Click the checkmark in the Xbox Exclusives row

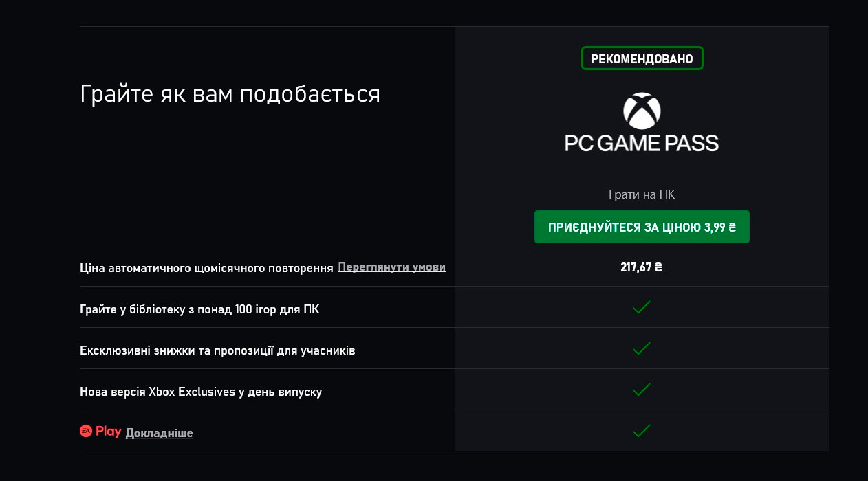click(x=642, y=390)
